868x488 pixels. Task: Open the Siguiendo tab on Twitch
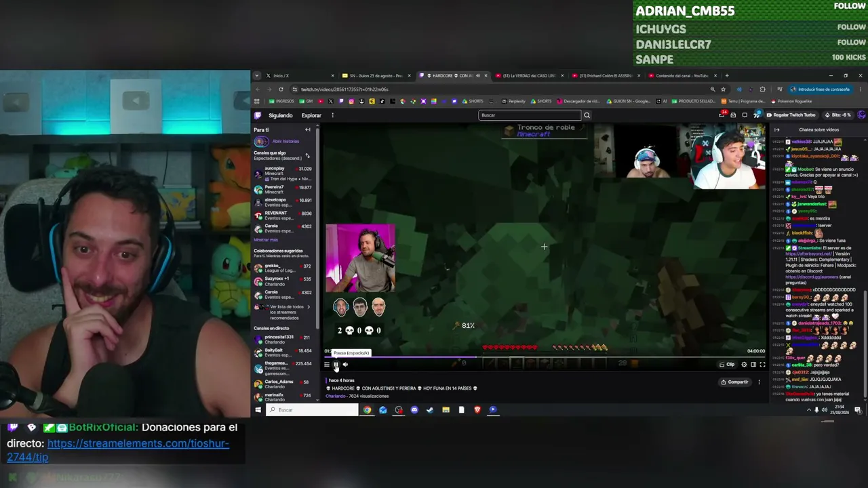click(280, 115)
